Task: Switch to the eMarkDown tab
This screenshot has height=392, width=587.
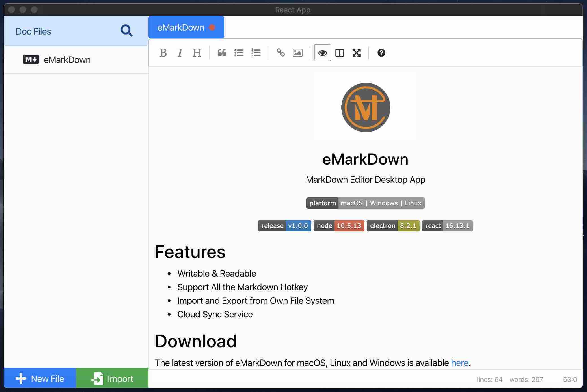Action: pyautogui.click(x=186, y=27)
